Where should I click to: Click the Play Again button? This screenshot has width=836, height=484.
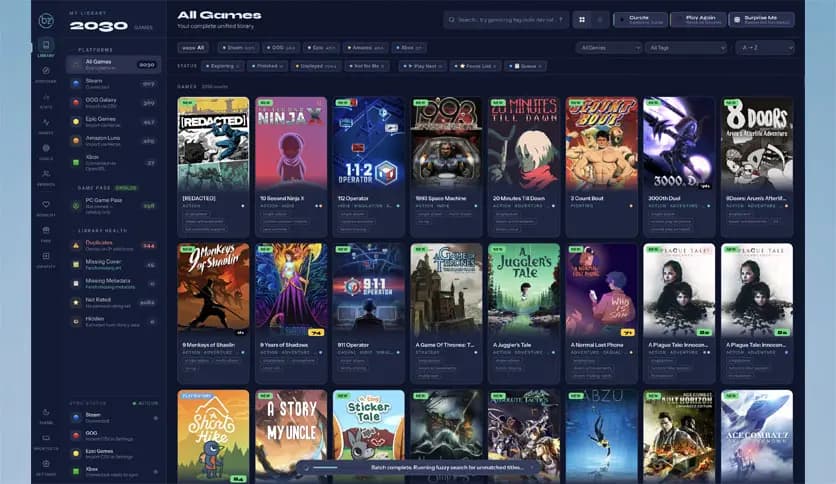(x=698, y=20)
